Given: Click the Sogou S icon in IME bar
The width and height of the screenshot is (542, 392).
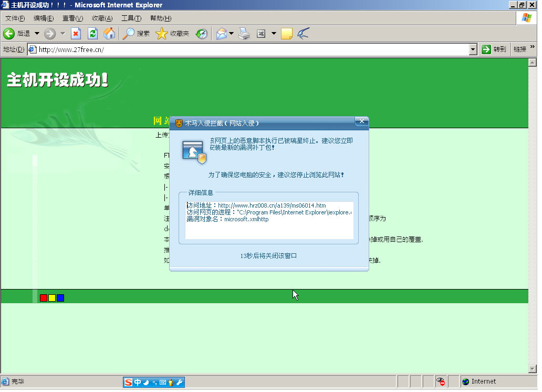Looking at the screenshot, I should pyautogui.click(x=129, y=383).
